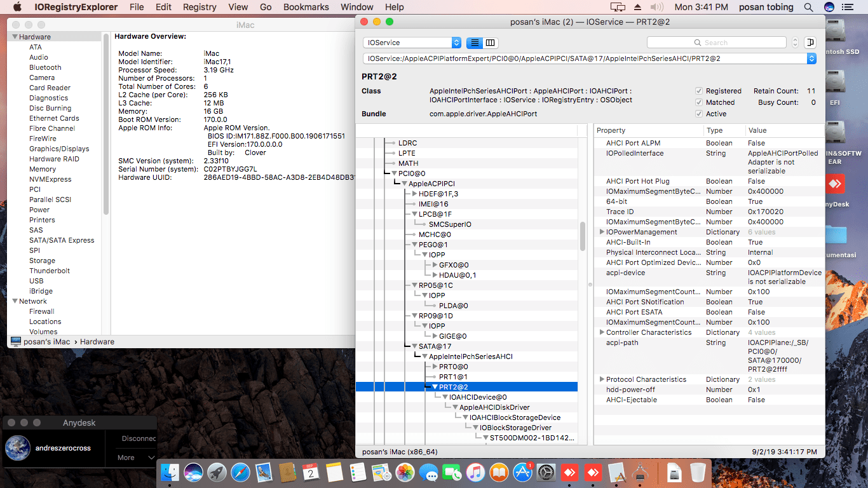Collapse Hardware section in iMac window

coord(15,37)
